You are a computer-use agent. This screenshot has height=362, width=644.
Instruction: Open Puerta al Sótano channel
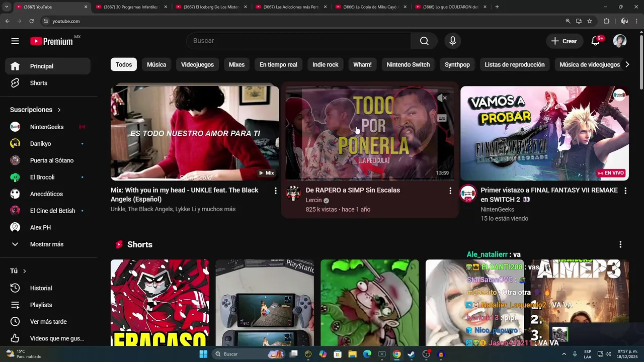(x=48, y=160)
